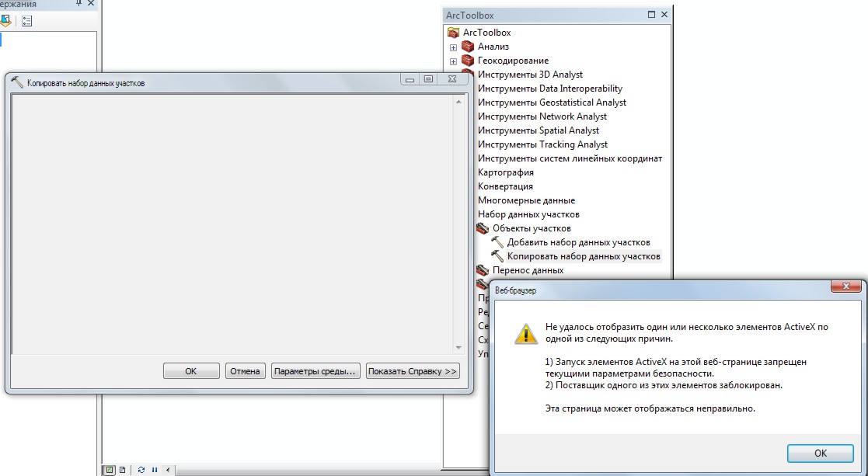Select Инструменты Geostatistical Analyst toolbox
This screenshot has width=868, height=476.
[x=552, y=102]
